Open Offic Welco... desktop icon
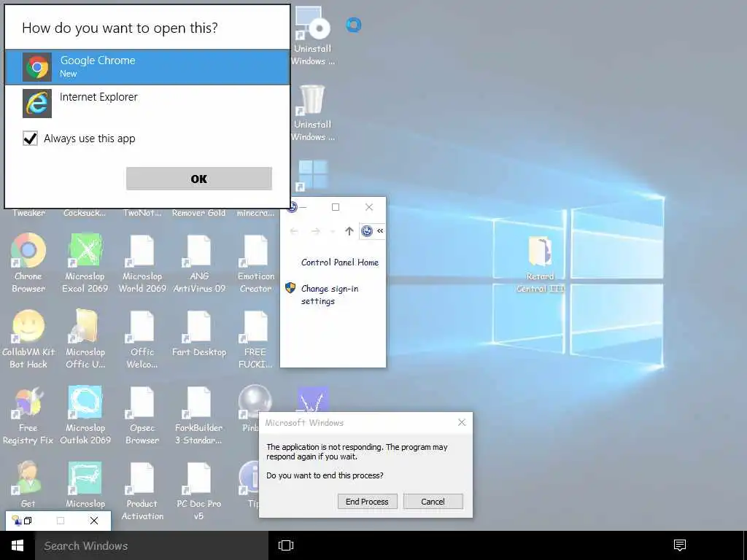The image size is (747, 560). [142, 338]
